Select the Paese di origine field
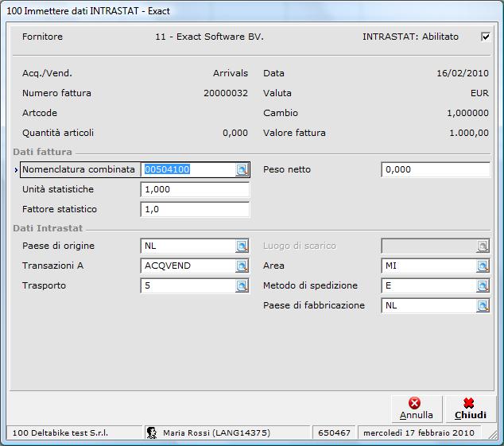This screenshot has width=504, height=446. tap(188, 246)
